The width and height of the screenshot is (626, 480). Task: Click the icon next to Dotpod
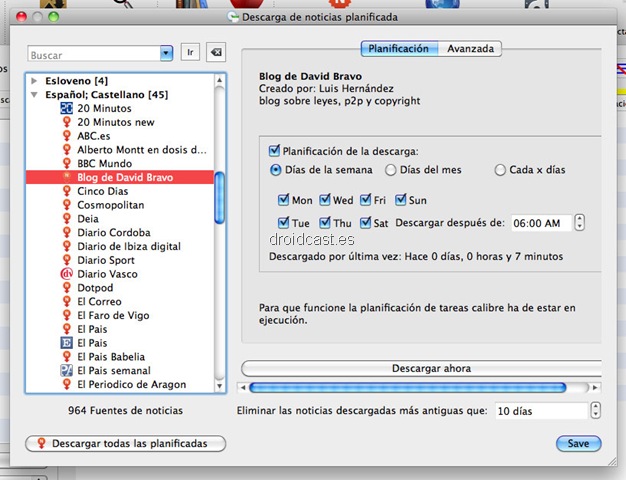(x=66, y=288)
